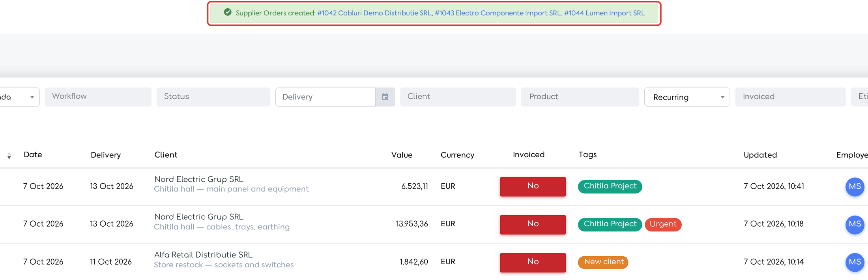
Task: Sort table by Value column header
Action: click(402, 155)
